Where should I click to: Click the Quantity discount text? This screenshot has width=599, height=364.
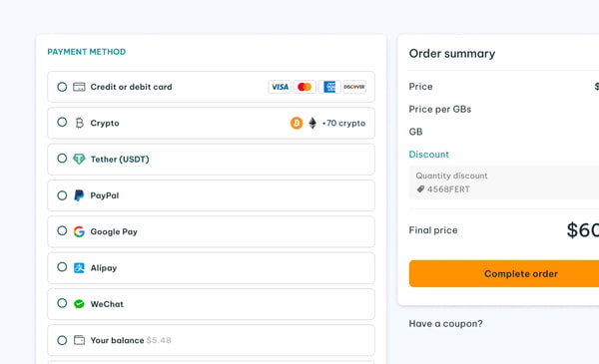[451, 176]
